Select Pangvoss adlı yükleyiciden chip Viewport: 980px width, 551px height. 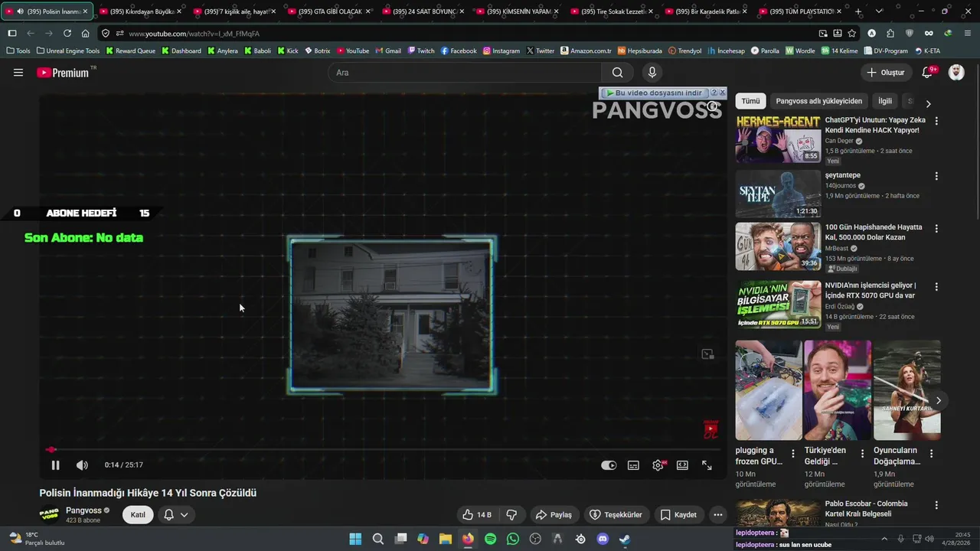818,101
